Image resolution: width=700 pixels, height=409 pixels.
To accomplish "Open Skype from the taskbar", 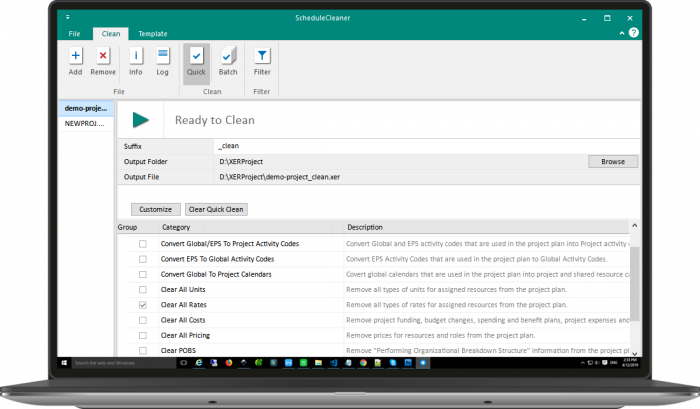I will pyautogui.click(x=393, y=363).
